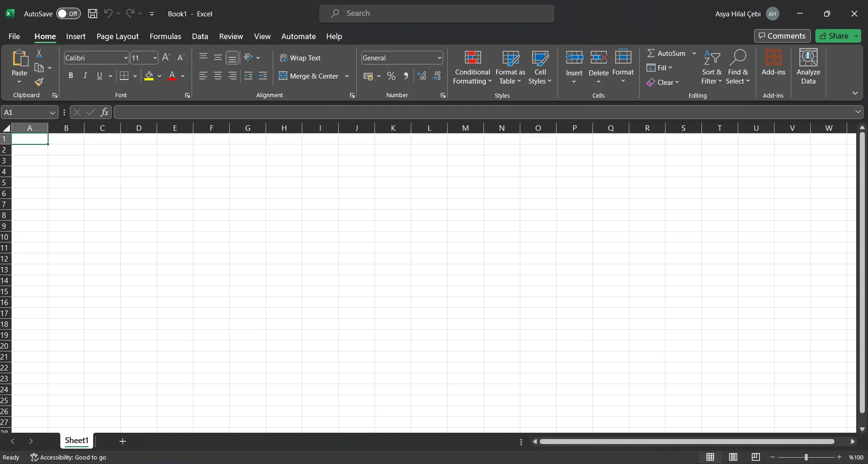Select Normal view in status bar
This screenshot has width=868, height=464.
click(x=710, y=457)
